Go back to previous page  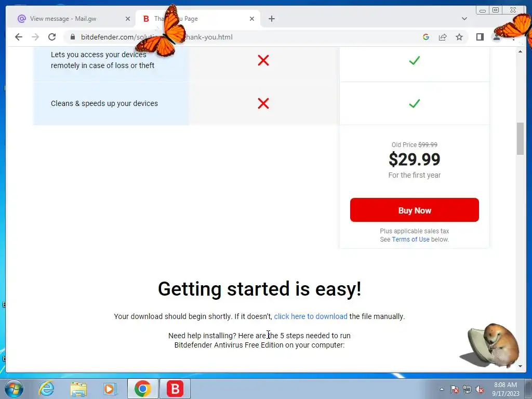pos(19,37)
